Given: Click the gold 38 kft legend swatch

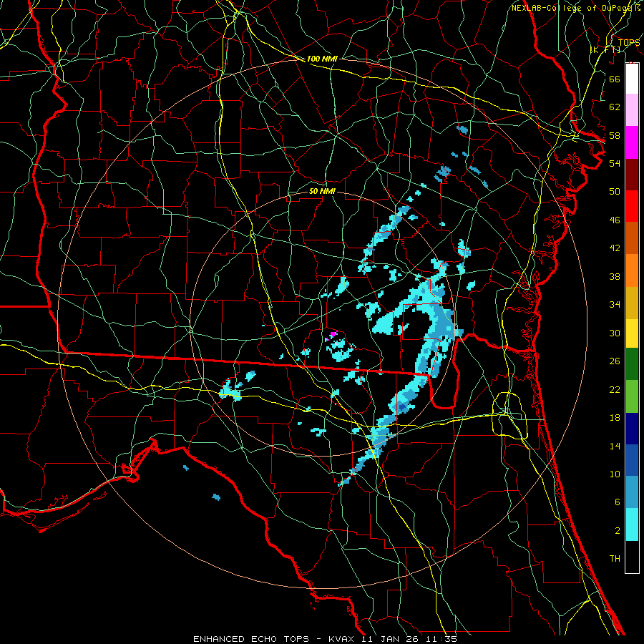Looking at the screenshot, I should click(632, 302).
